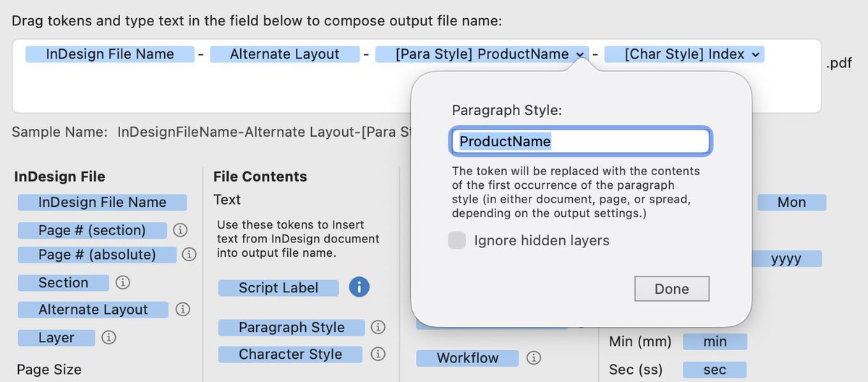Click info icon beside Paragraph Style token

pyautogui.click(x=378, y=328)
